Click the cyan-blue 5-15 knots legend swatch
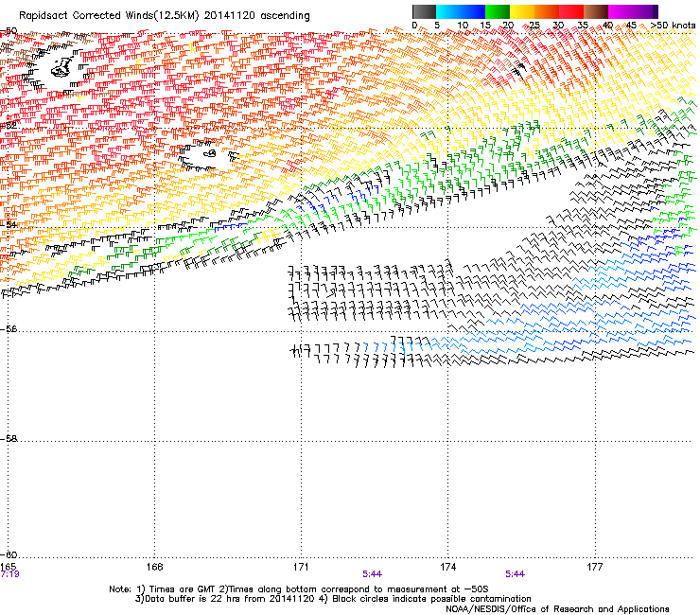This screenshot has height=615, width=700. pos(461,11)
